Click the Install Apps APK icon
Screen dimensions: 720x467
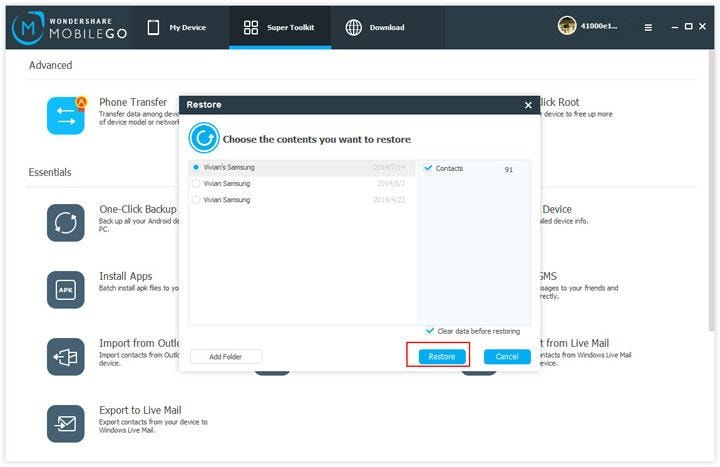click(66, 290)
